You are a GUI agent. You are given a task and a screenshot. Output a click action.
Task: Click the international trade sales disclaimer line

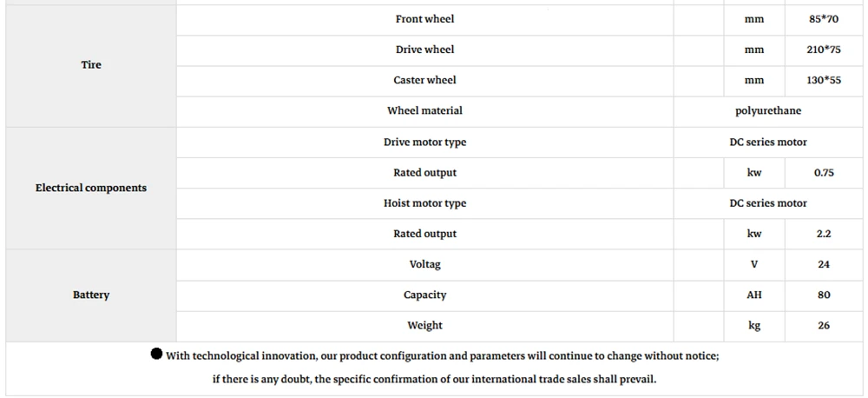[x=435, y=381]
